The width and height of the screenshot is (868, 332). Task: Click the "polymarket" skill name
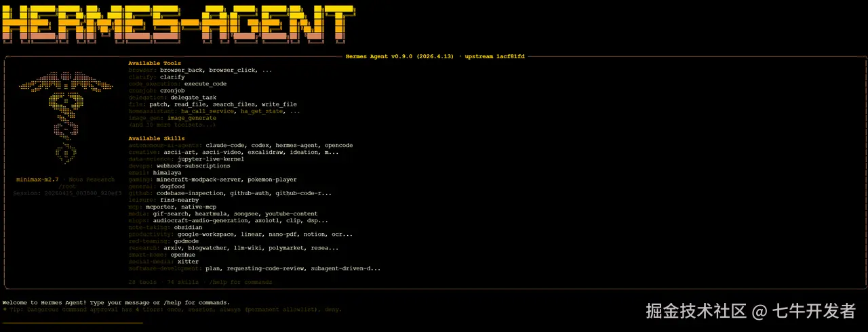[x=286, y=248]
